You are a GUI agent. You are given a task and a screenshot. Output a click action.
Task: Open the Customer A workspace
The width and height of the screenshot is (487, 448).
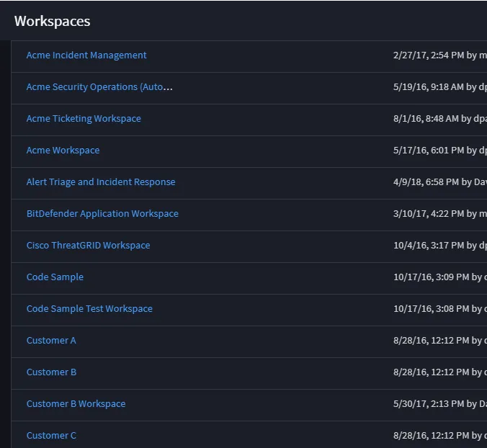51,340
